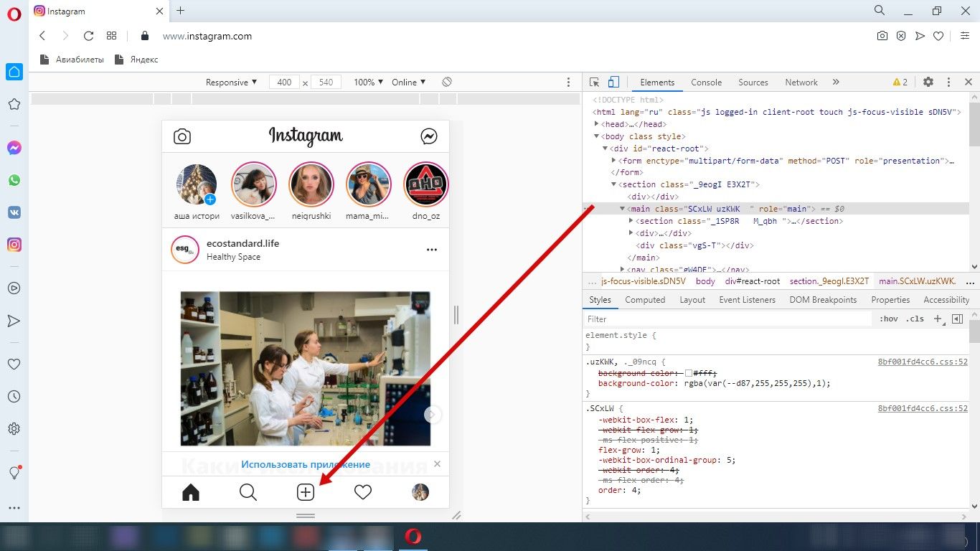The image size is (980, 551).
Task: Open VK in Opera sidebar
Action: click(14, 212)
